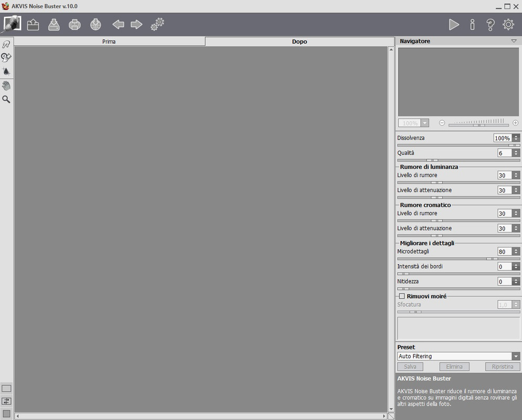
Task: Switch to the Dopo tab
Action: click(300, 41)
